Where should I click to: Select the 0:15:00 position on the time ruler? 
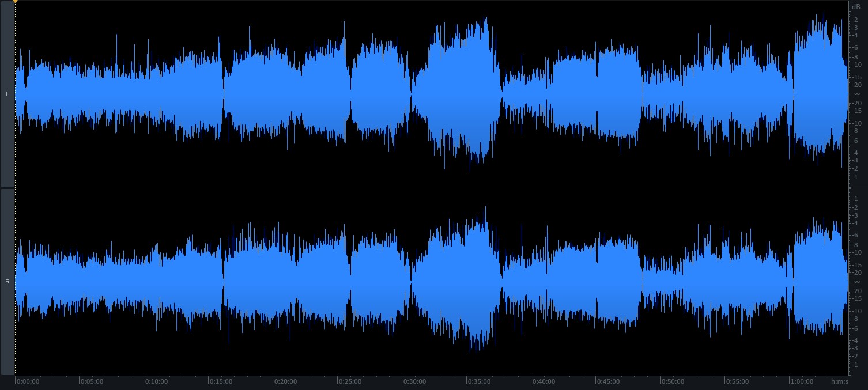pyautogui.click(x=221, y=381)
